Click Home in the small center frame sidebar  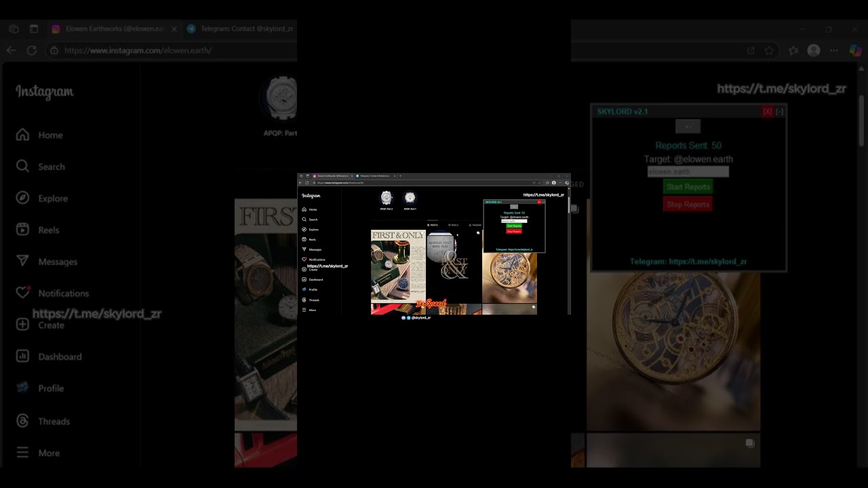(x=309, y=209)
